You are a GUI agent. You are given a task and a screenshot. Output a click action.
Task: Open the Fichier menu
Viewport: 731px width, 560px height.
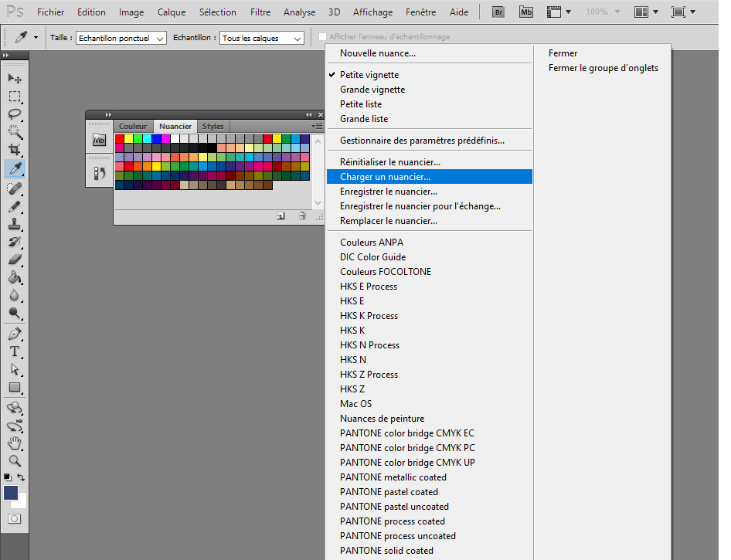51,12
